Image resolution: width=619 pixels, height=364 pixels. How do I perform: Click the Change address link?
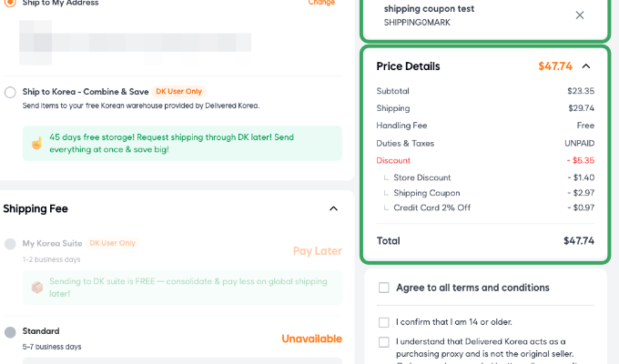pos(321,3)
